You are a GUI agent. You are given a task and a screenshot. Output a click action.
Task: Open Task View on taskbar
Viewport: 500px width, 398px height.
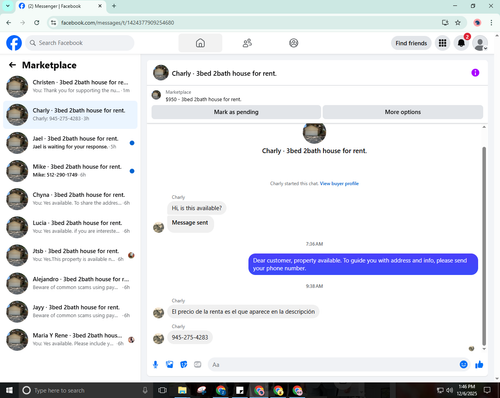coord(162,390)
